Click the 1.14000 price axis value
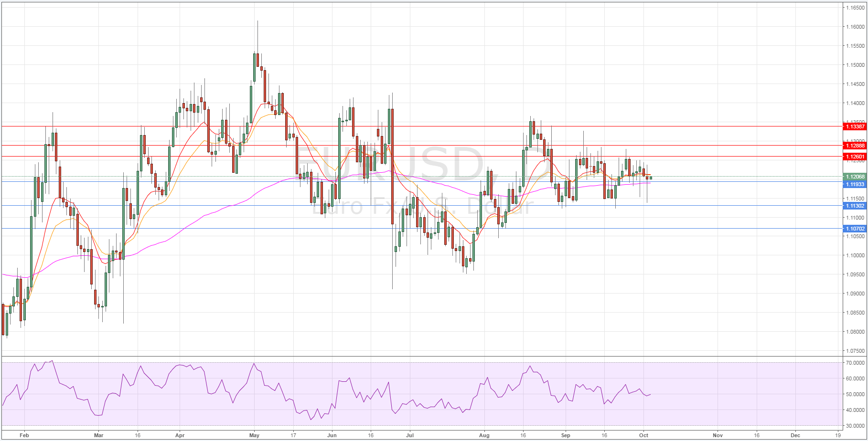Screen dimensions: 868x441 856,103
